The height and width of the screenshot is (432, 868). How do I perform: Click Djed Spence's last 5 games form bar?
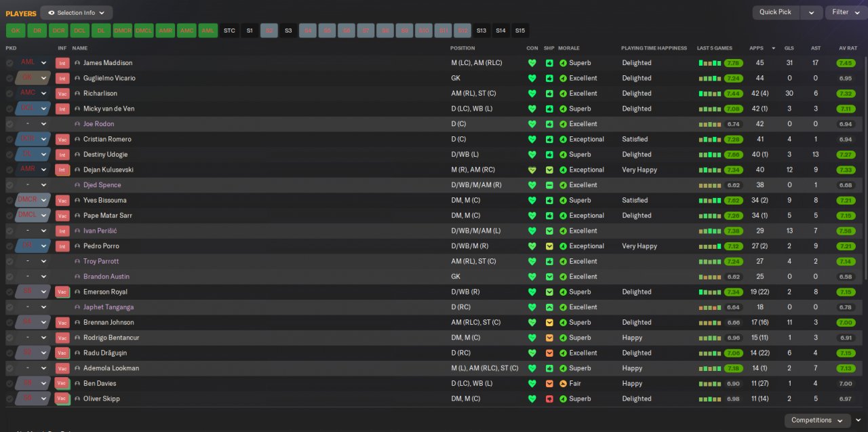coord(711,185)
